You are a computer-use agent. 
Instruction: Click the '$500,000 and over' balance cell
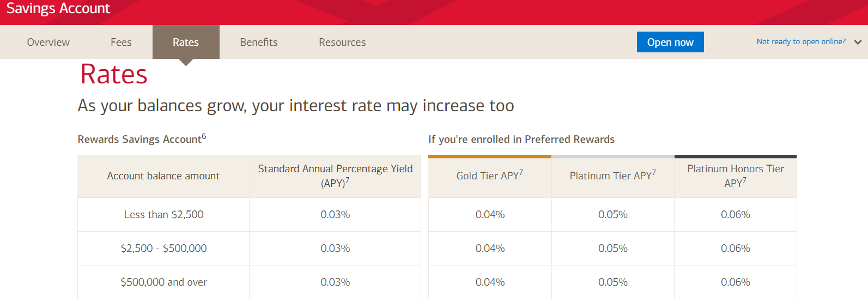(163, 282)
